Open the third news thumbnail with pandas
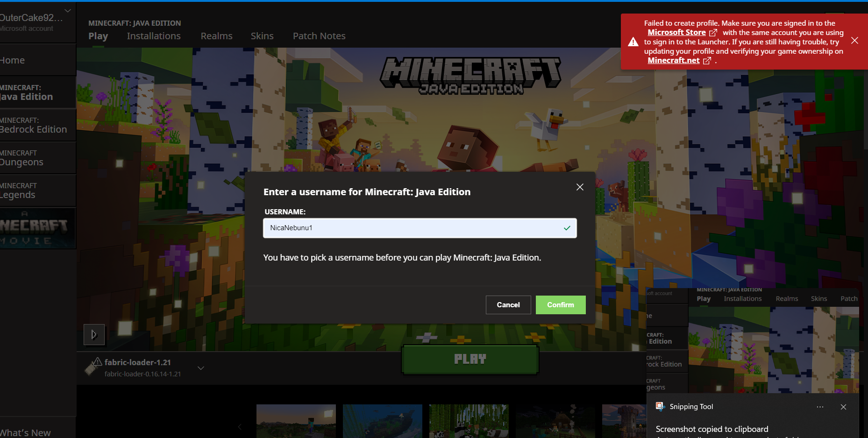The width and height of the screenshot is (868, 438). tap(469, 421)
